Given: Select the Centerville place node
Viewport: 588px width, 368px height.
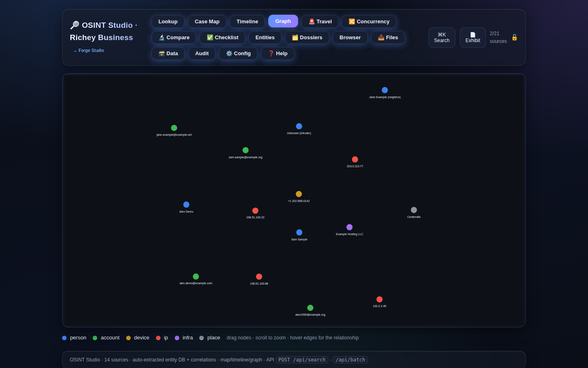Looking at the screenshot, I should (414, 210).
